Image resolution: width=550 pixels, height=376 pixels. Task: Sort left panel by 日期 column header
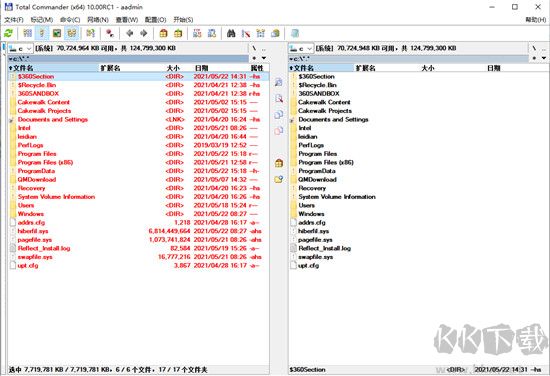pyautogui.click(x=201, y=68)
